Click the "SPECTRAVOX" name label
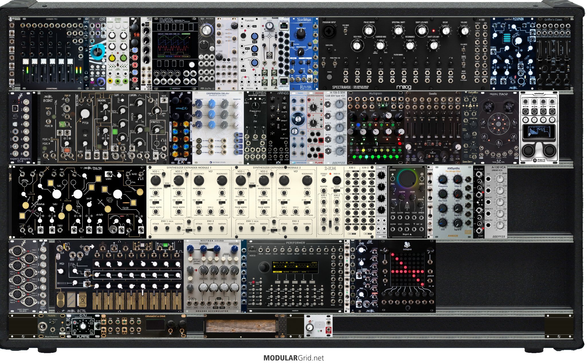The width and height of the screenshot is (588, 364). click(342, 87)
